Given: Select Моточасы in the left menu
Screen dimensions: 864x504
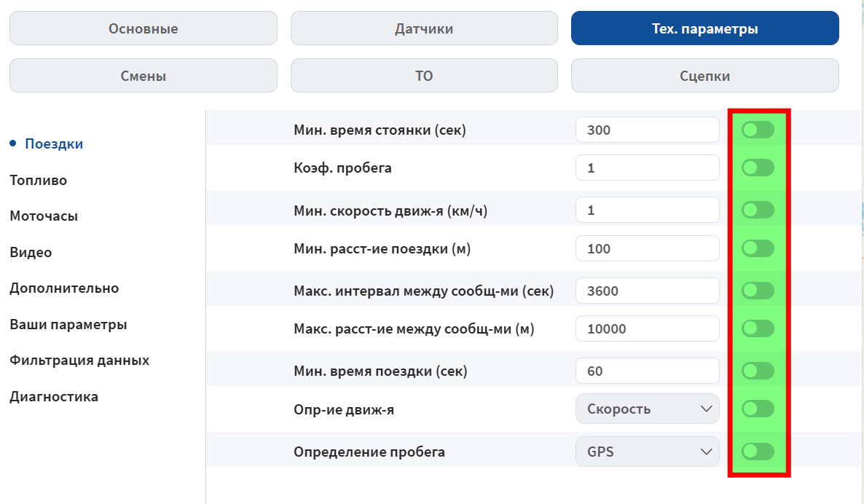Looking at the screenshot, I should (44, 216).
